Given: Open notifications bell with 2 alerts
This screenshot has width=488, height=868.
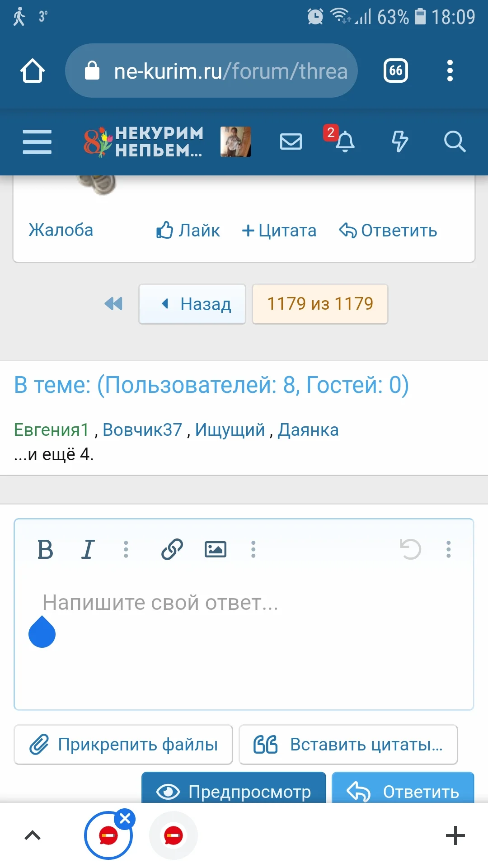Looking at the screenshot, I should click(x=344, y=142).
